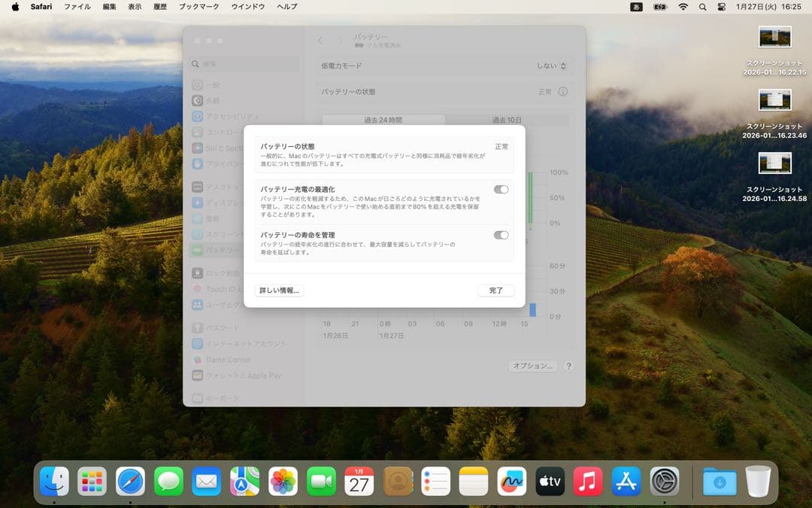Image resolution: width=812 pixels, height=508 pixels.
Task: Switch to the 過去10日 tab
Action: (507, 119)
